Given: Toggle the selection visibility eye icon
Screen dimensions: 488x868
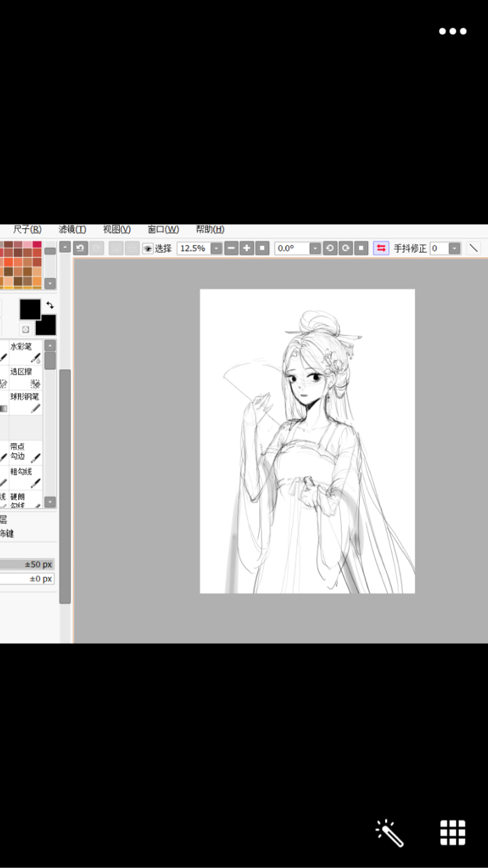Looking at the screenshot, I should click(x=148, y=249).
